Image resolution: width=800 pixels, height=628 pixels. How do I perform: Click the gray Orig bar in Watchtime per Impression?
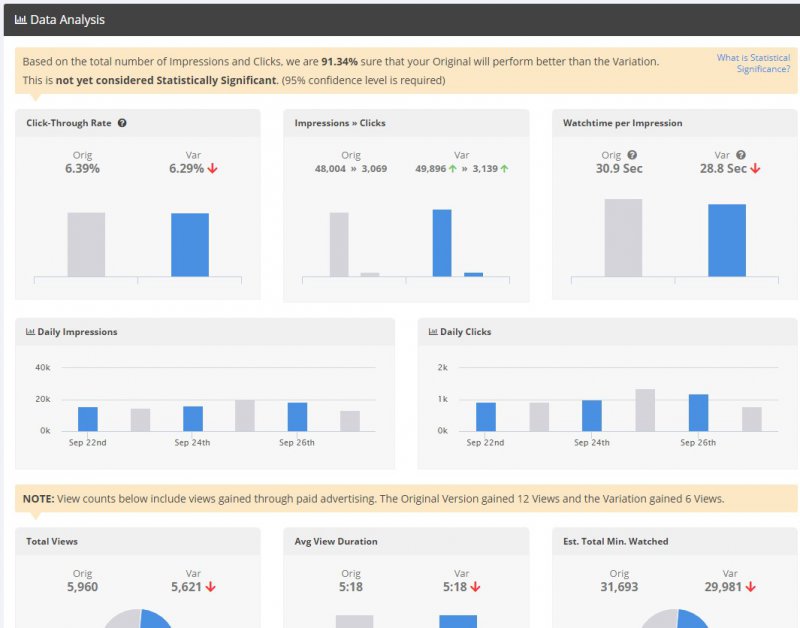click(623, 238)
